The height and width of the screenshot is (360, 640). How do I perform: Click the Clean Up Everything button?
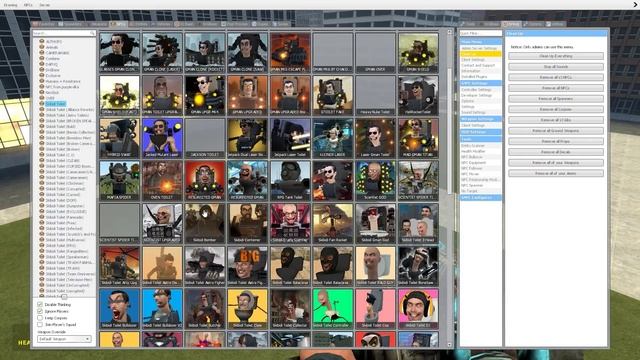[556, 56]
